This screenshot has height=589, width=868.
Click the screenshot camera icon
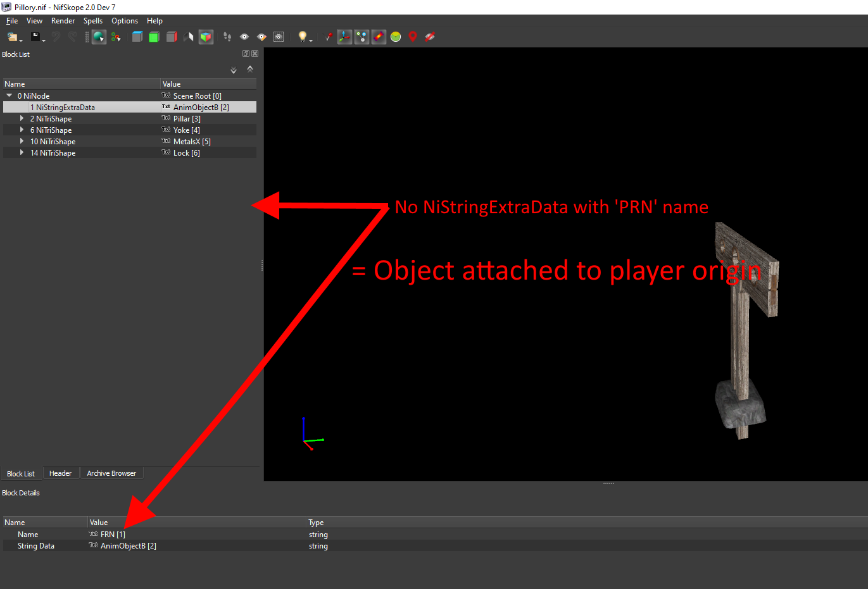coord(279,37)
